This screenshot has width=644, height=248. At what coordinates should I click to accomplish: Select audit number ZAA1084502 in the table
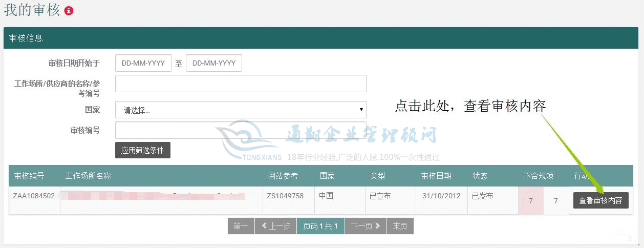(x=34, y=196)
